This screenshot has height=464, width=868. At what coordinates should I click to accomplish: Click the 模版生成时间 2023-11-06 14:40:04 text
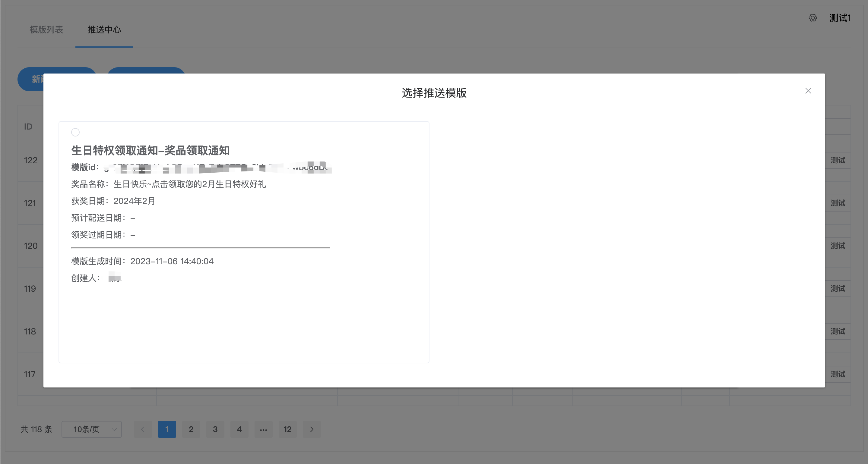tap(142, 261)
